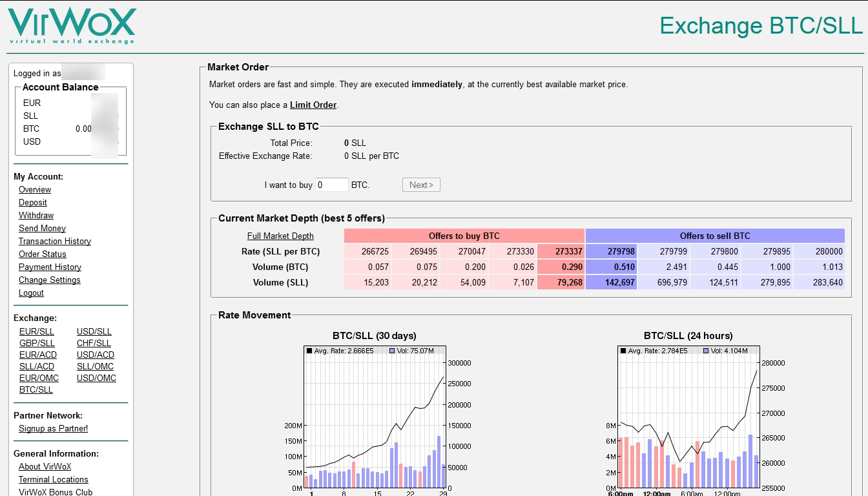Screen dimensions: 868x496
Task: Open Payment History
Action: pos(50,267)
